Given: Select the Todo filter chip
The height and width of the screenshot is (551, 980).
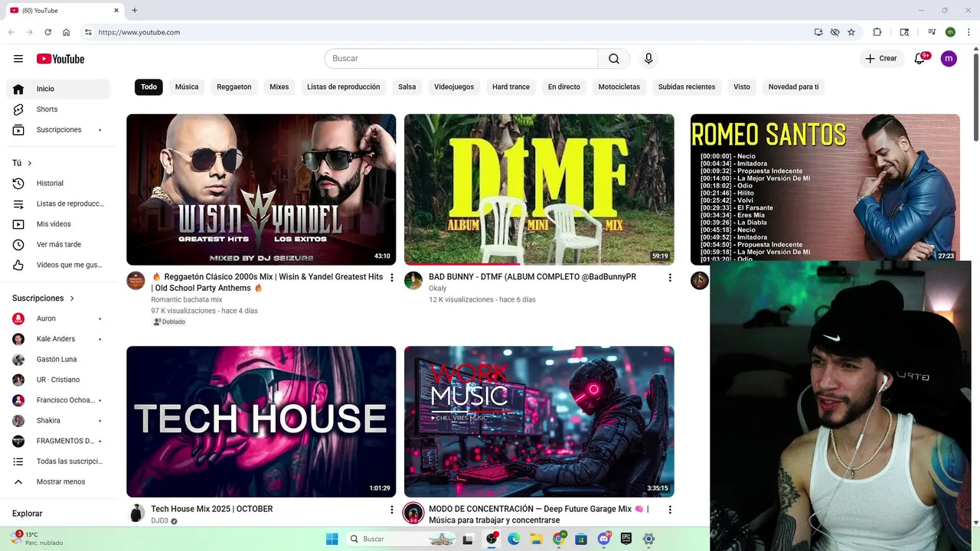Looking at the screenshot, I should coord(149,87).
